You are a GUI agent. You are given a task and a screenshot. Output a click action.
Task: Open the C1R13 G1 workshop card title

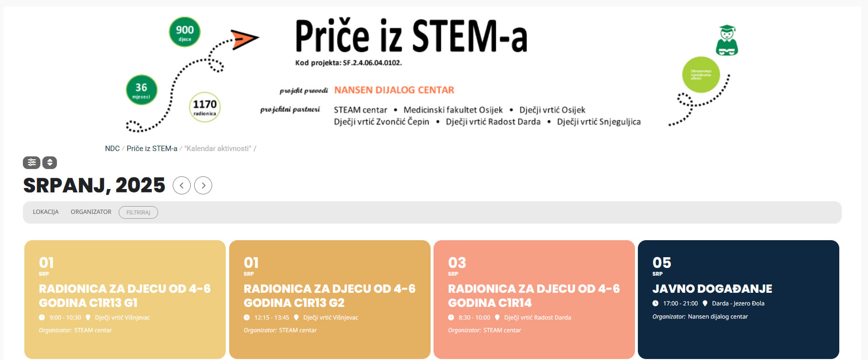125,296
